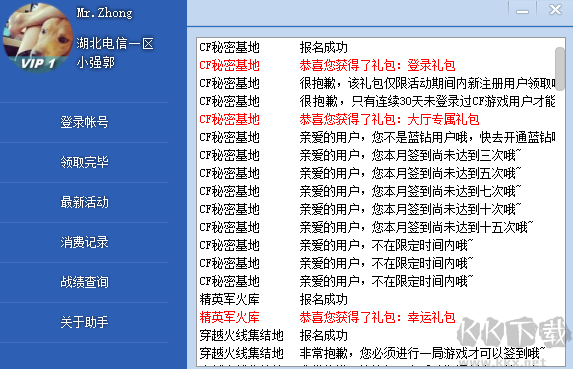Click the user avatar with VIP 1 badge
The image size is (573, 369).
(x=38, y=37)
